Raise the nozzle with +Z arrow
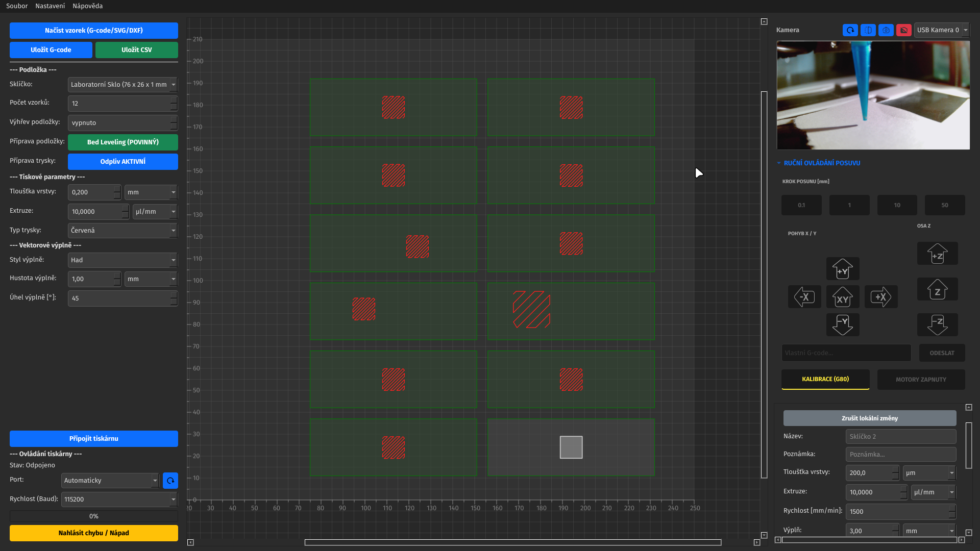 (x=937, y=254)
